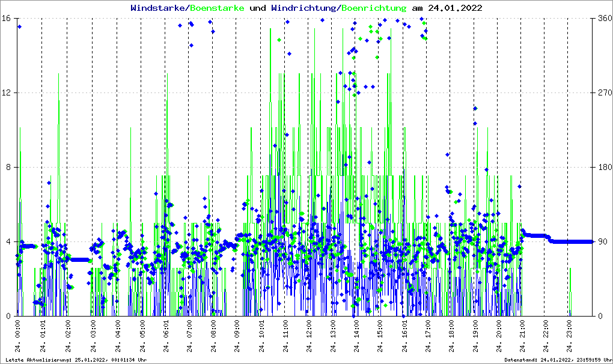
Task: Click time label '24. 10:01'
Action: tap(261, 336)
